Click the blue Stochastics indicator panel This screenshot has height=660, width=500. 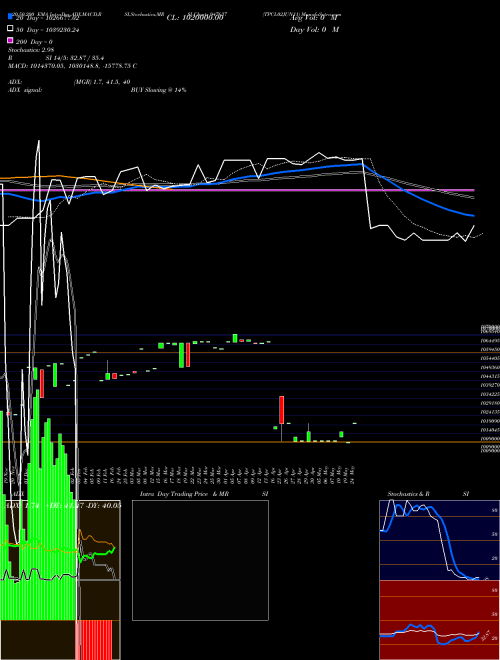click(439, 540)
